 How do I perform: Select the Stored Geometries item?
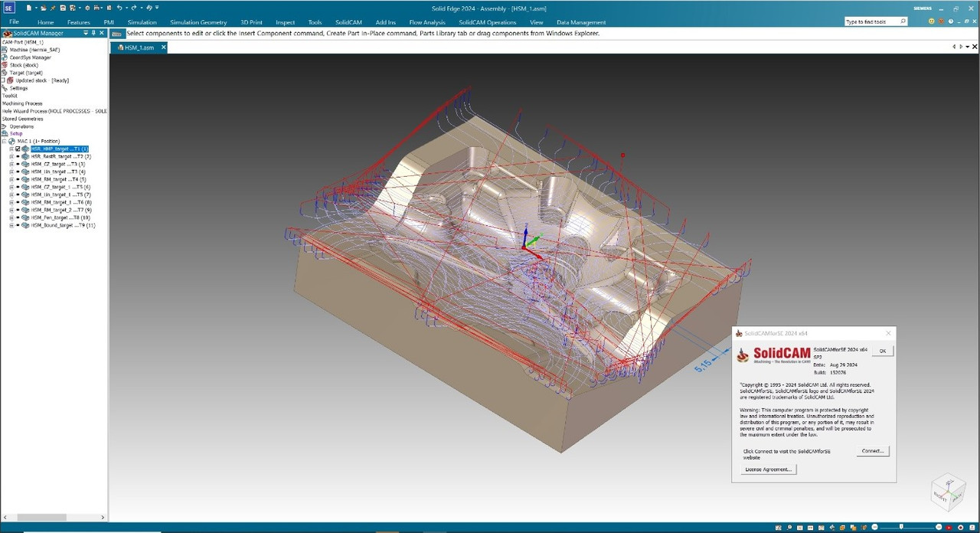(x=23, y=119)
